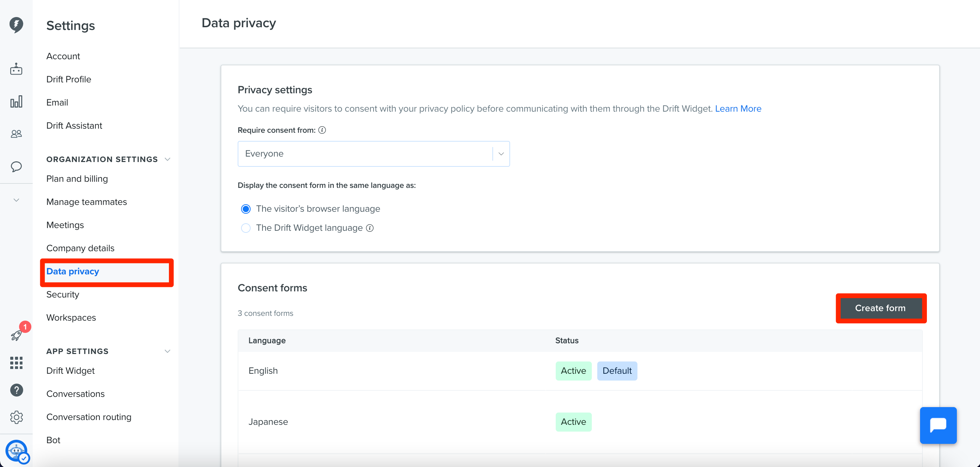Collapse the App Settings section
This screenshot has width=980, height=467.
pyautogui.click(x=168, y=351)
